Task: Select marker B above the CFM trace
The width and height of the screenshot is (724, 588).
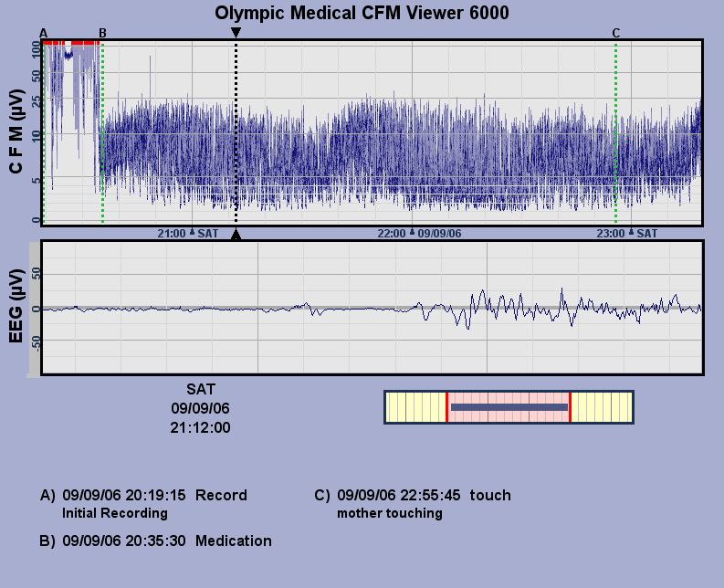Action: click(102, 33)
